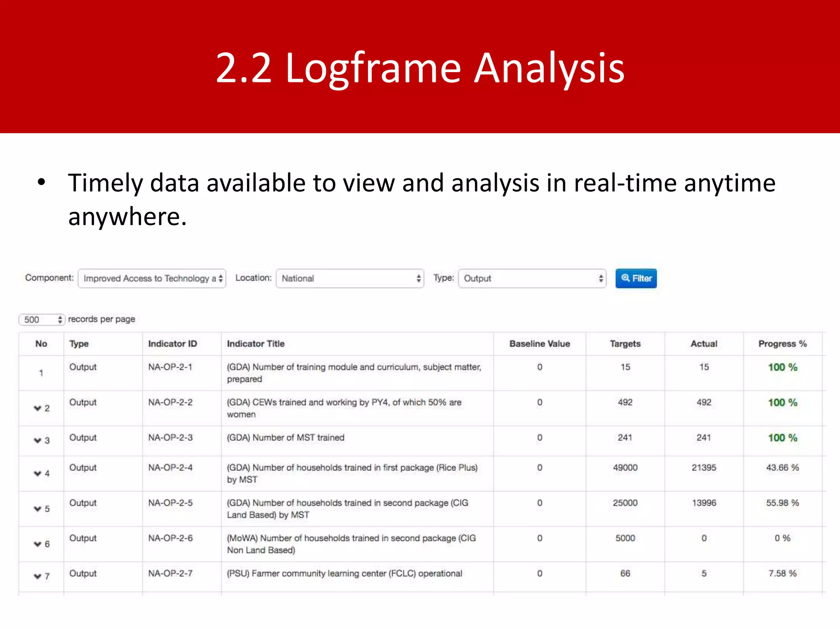840x630 pixels.
Task: Expand row 4 chevron for Rice Plus households
Action: pos(38,473)
